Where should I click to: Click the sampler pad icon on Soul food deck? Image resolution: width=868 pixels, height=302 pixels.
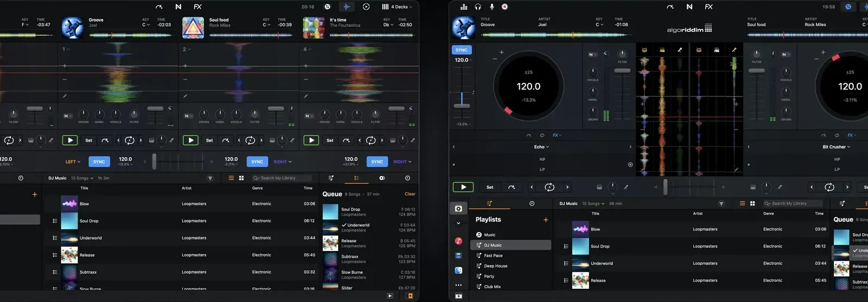pos(272,140)
